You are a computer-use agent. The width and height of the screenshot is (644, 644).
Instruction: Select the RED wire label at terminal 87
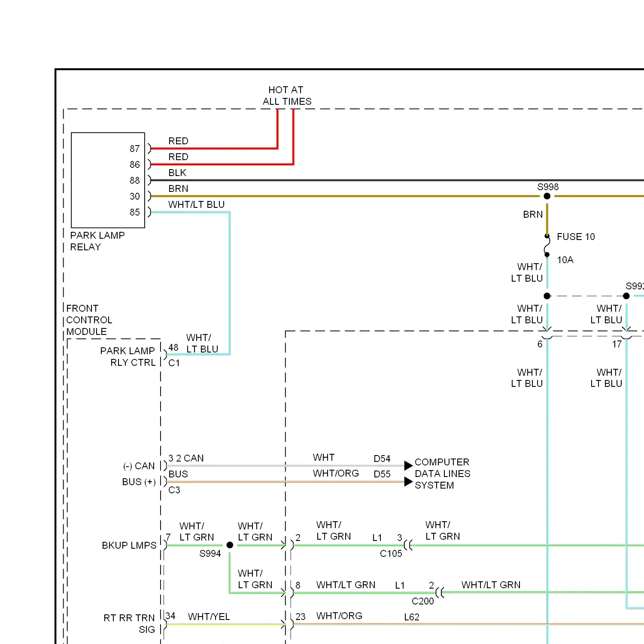178,141
